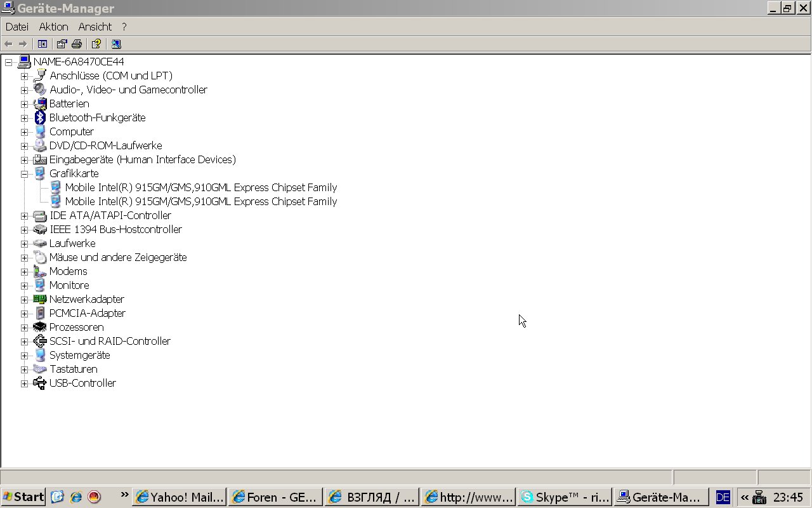This screenshot has width=812, height=508.
Task: Click the Help toolbar icon
Action: (96, 44)
